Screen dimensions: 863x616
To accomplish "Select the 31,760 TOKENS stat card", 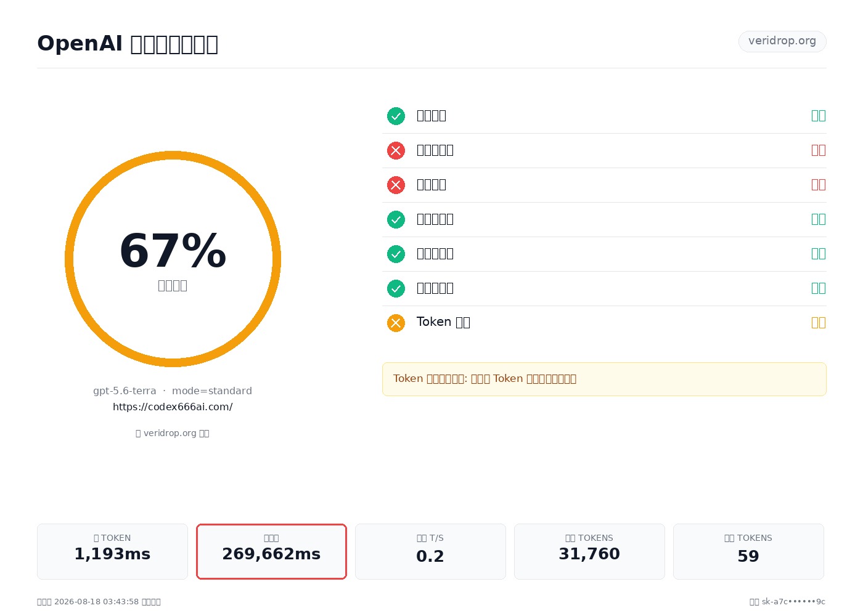I will tap(589, 551).
